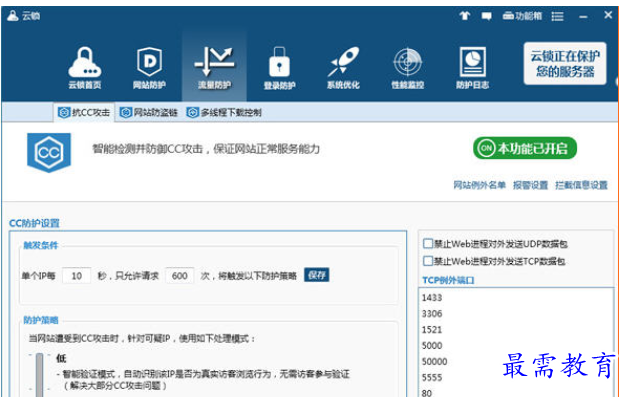
Task: Click the 云锁 logo in title bar
Action: 23,16
